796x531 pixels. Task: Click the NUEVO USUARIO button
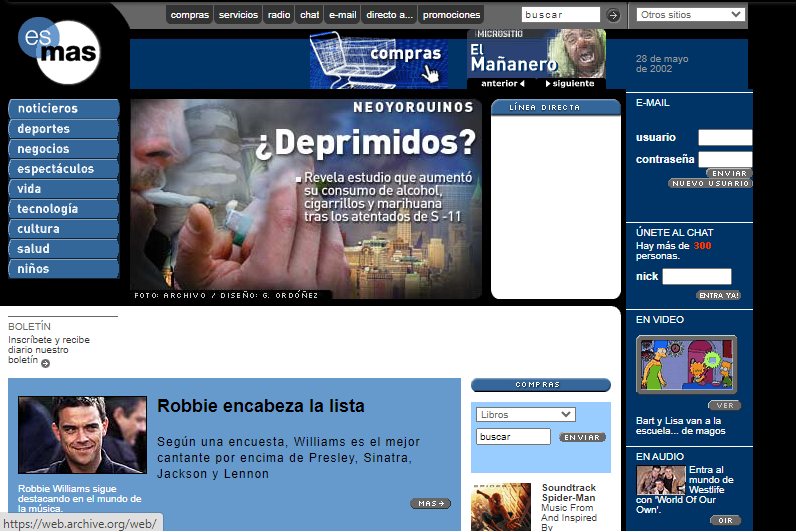click(710, 183)
